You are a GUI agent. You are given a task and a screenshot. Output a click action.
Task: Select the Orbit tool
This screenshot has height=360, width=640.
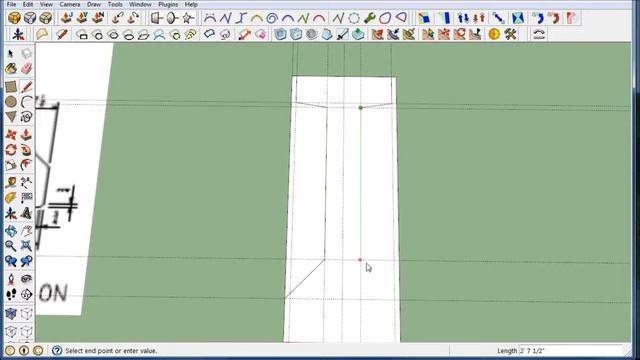tap(11, 231)
